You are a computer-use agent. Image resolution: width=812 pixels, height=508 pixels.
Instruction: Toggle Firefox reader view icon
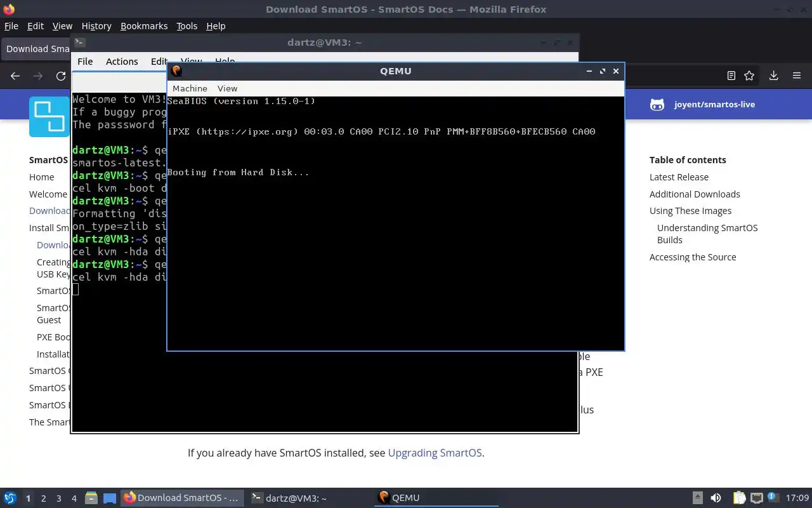(731, 76)
